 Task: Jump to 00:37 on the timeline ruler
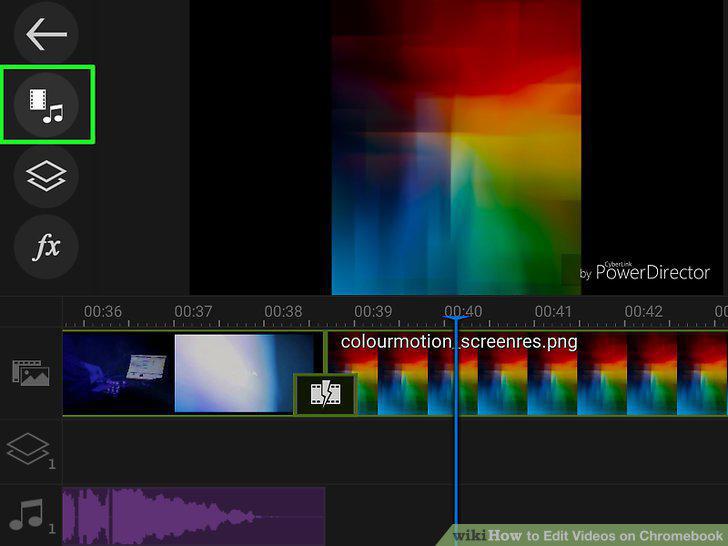tap(193, 311)
